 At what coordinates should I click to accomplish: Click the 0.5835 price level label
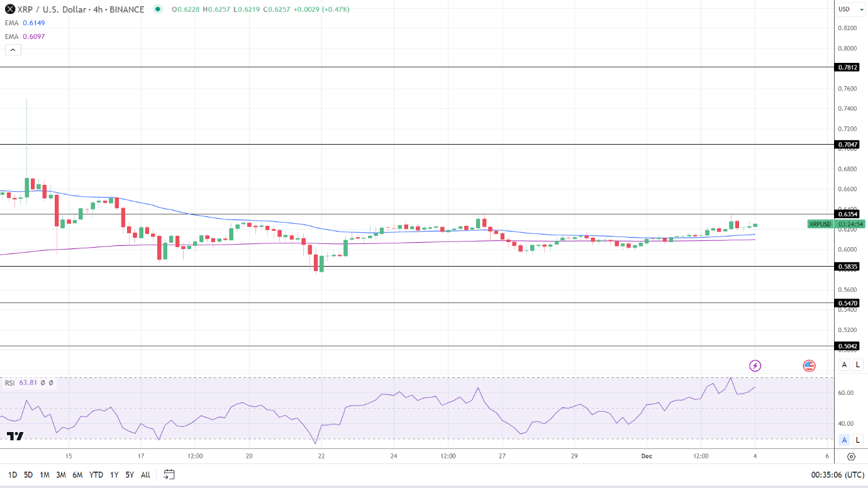click(x=848, y=267)
